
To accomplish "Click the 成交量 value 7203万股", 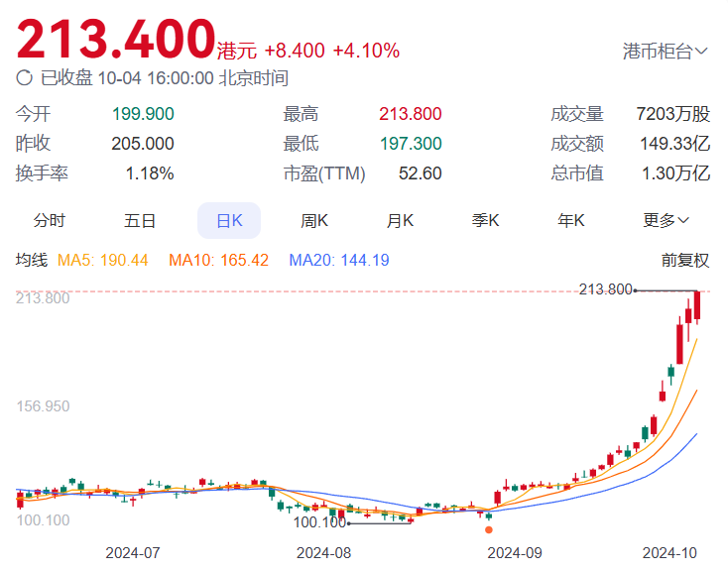I will click(673, 114).
